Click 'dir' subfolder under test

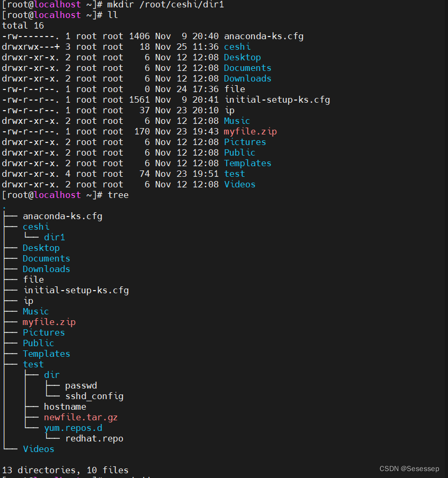(51, 375)
